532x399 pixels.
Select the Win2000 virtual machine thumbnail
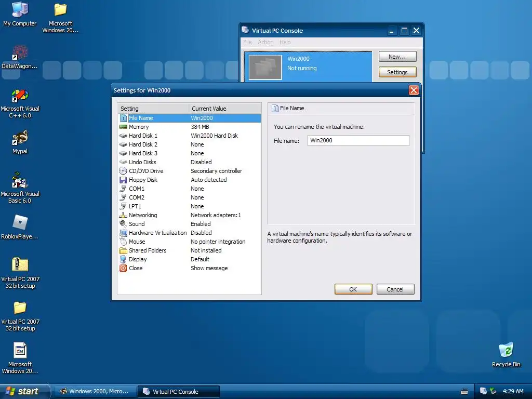(265, 67)
